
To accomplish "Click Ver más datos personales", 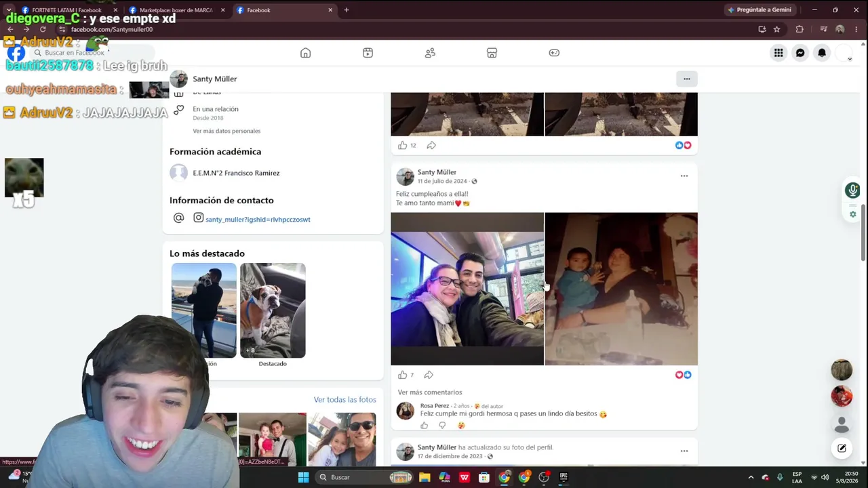I will (x=226, y=131).
